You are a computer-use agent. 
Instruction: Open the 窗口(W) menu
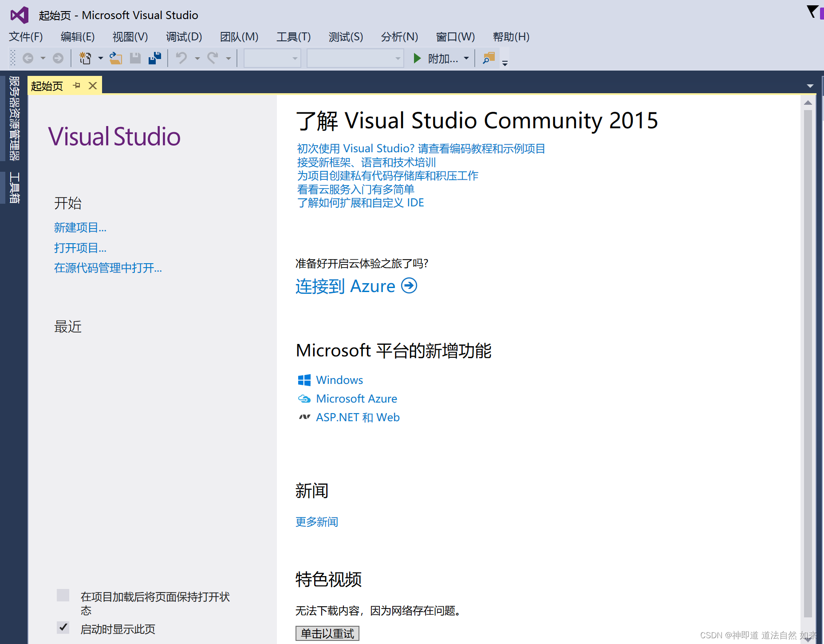pyautogui.click(x=455, y=37)
